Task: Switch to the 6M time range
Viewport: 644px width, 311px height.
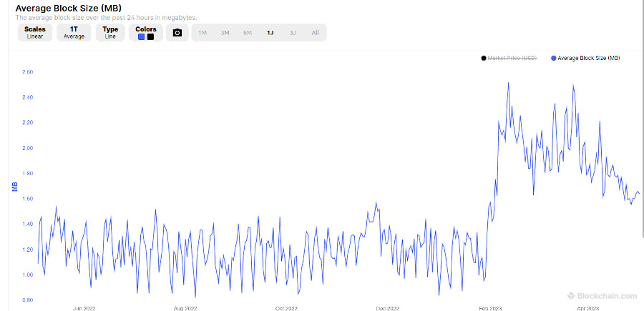Action: 248,33
